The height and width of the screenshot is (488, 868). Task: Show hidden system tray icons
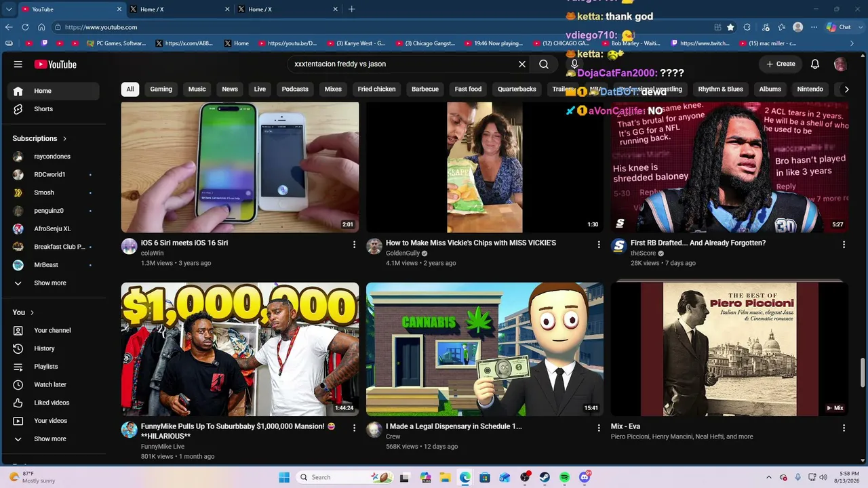click(768, 477)
